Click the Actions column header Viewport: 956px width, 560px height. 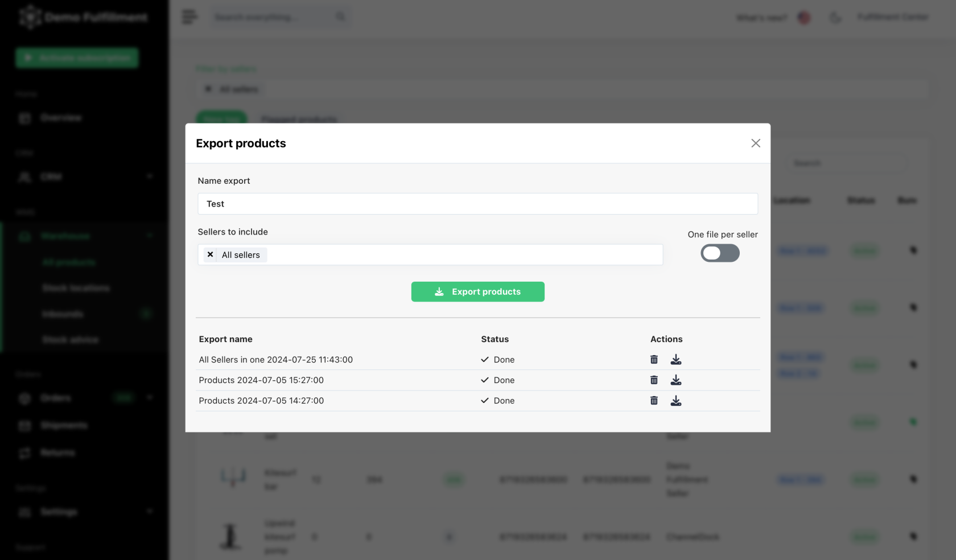coord(666,339)
